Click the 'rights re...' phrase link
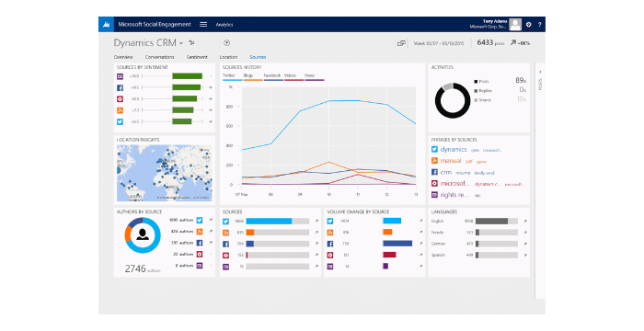 tap(454, 195)
